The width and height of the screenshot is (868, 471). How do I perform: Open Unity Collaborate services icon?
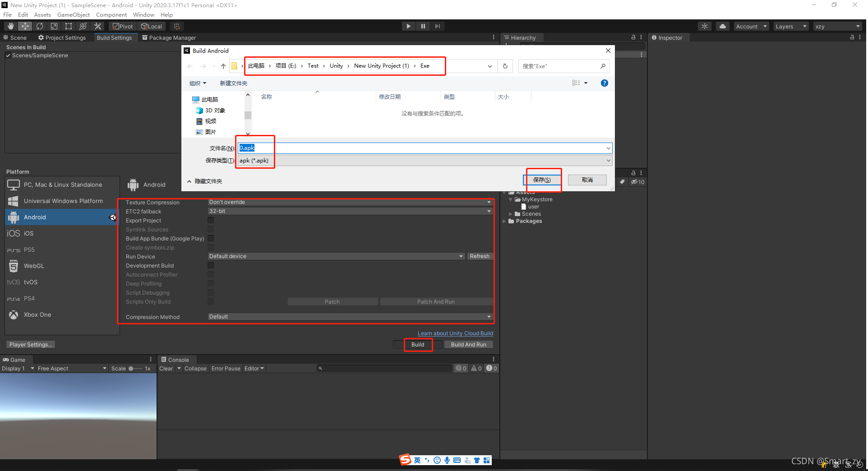coord(705,26)
